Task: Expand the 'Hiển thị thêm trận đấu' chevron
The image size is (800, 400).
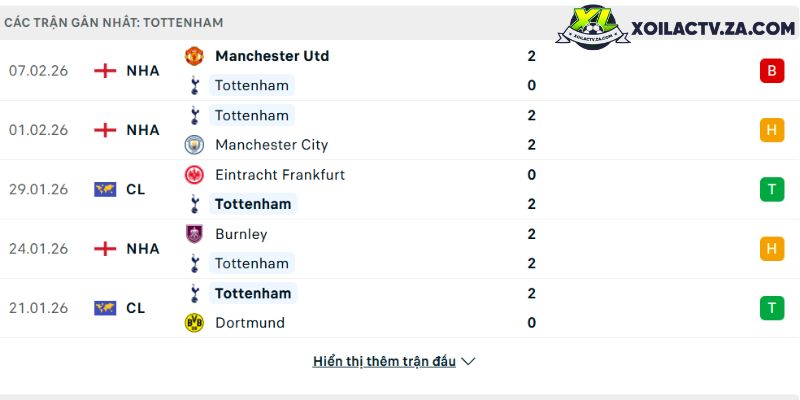Action: (469, 362)
